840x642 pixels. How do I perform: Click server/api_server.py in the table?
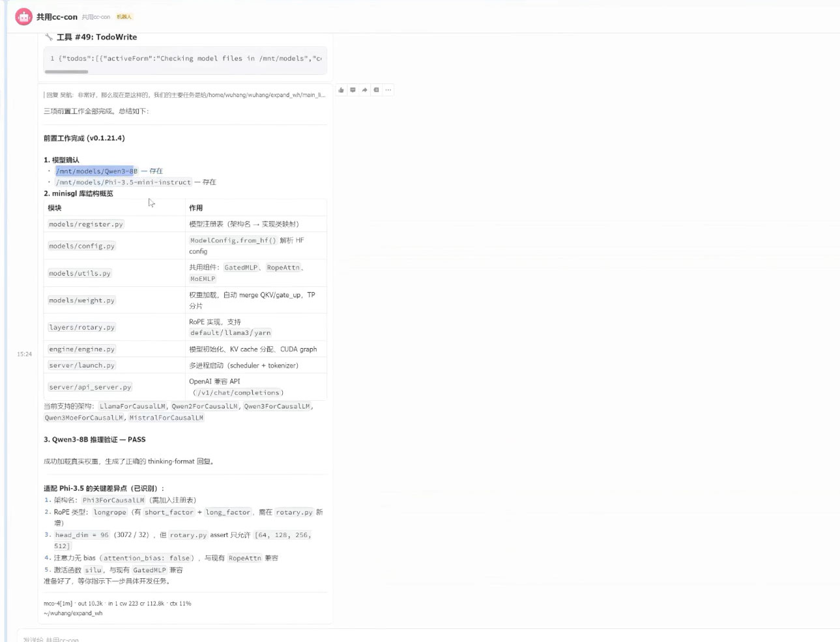point(90,387)
